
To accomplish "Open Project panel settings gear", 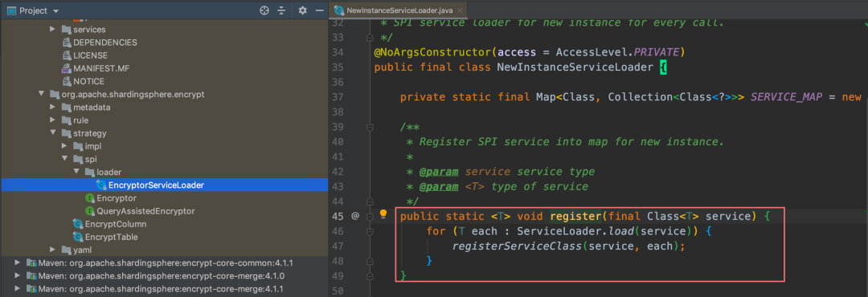I will click(x=302, y=10).
